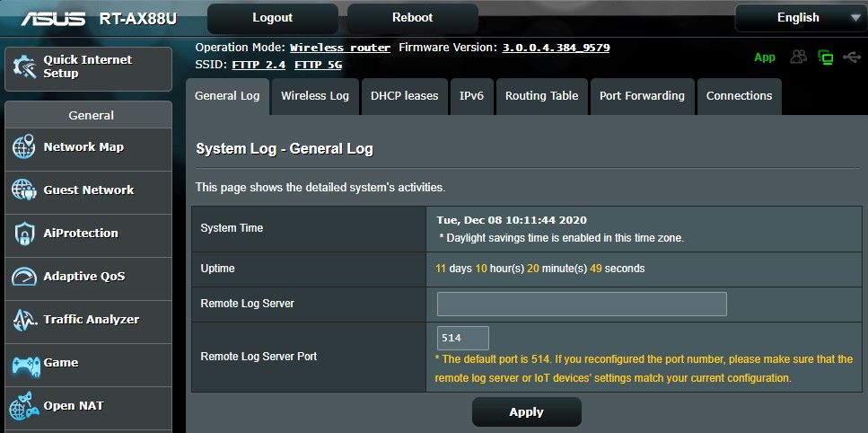Click the Remote Log Server label
Image resolution: width=868 pixels, height=433 pixels.
tap(247, 304)
